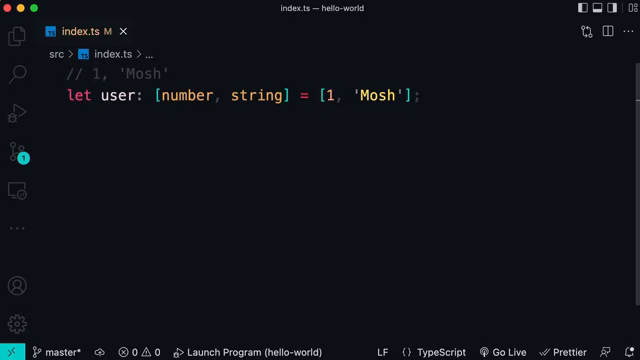This screenshot has width=640, height=360.
Task: Open Manage settings gear
Action: [17, 324]
